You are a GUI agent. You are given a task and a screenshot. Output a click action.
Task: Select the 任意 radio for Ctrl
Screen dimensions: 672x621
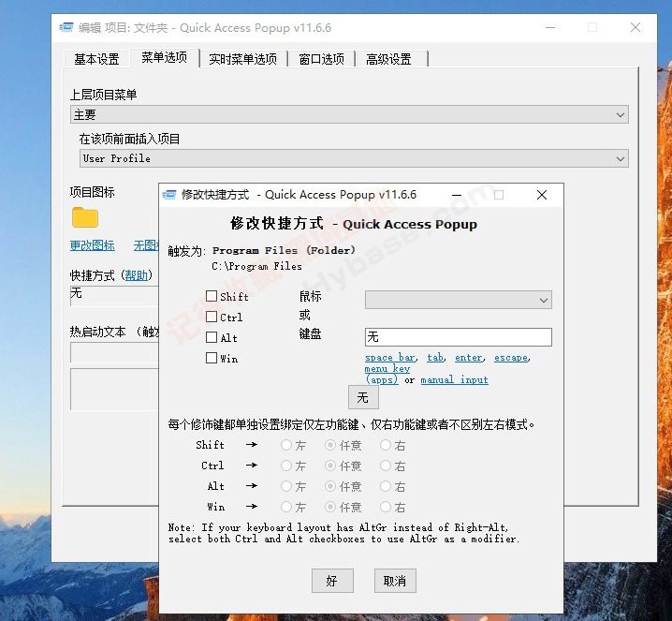[330, 466]
